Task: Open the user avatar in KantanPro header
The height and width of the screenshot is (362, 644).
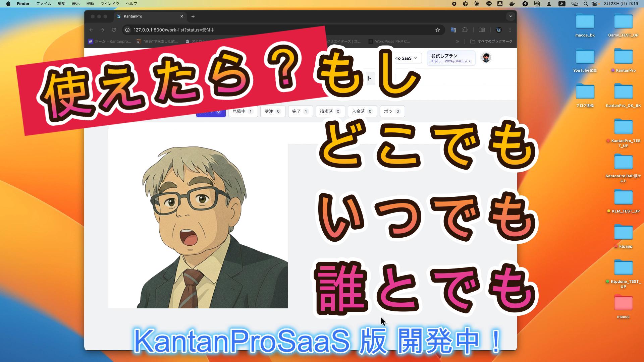Action: pos(486,58)
